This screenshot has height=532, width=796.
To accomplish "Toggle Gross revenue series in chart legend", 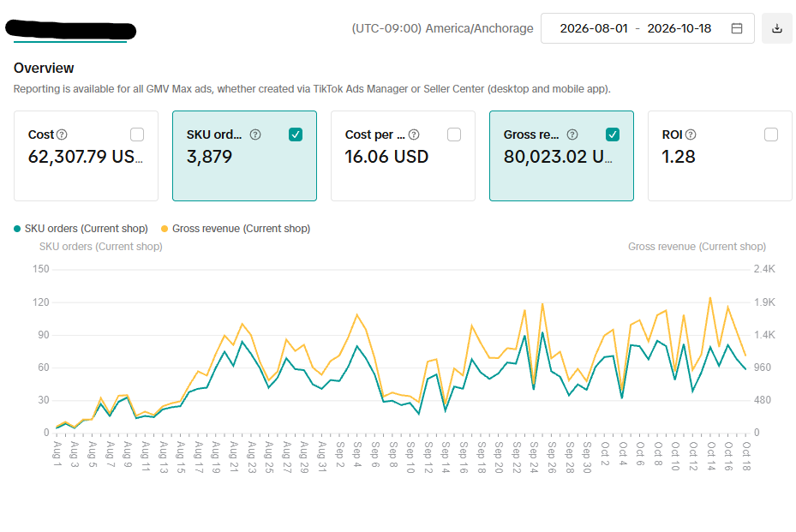I will coord(236,229).
